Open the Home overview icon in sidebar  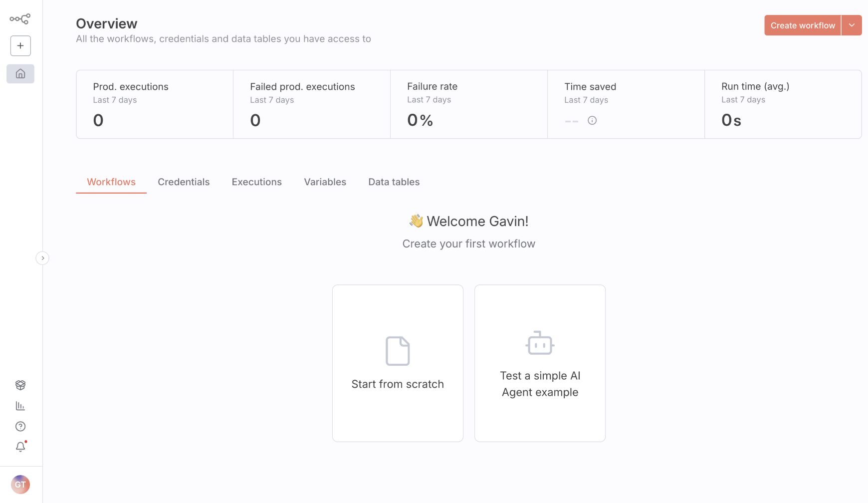coord(20,74)
